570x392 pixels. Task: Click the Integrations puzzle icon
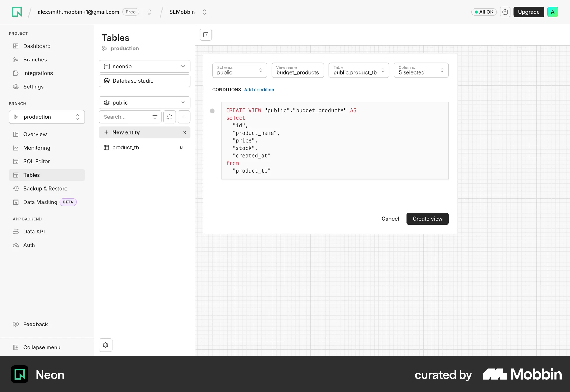tap(16, 73)
